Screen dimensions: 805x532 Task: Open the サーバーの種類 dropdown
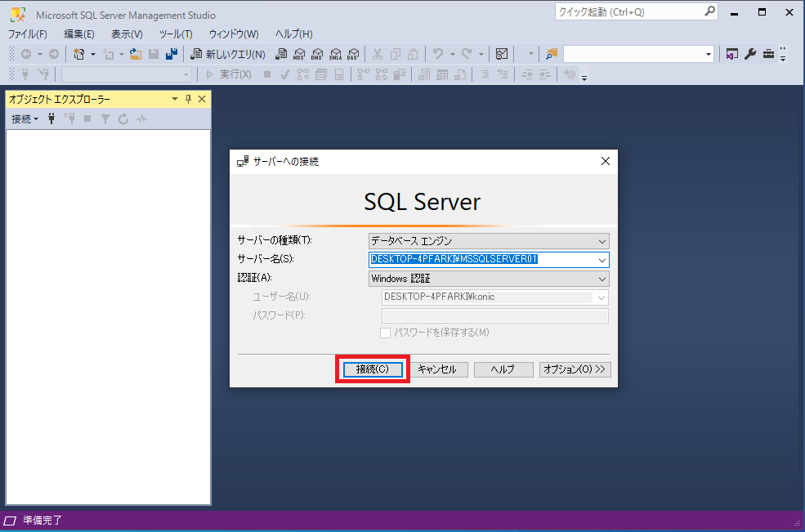pyautogui.click(x=602, y=240)
